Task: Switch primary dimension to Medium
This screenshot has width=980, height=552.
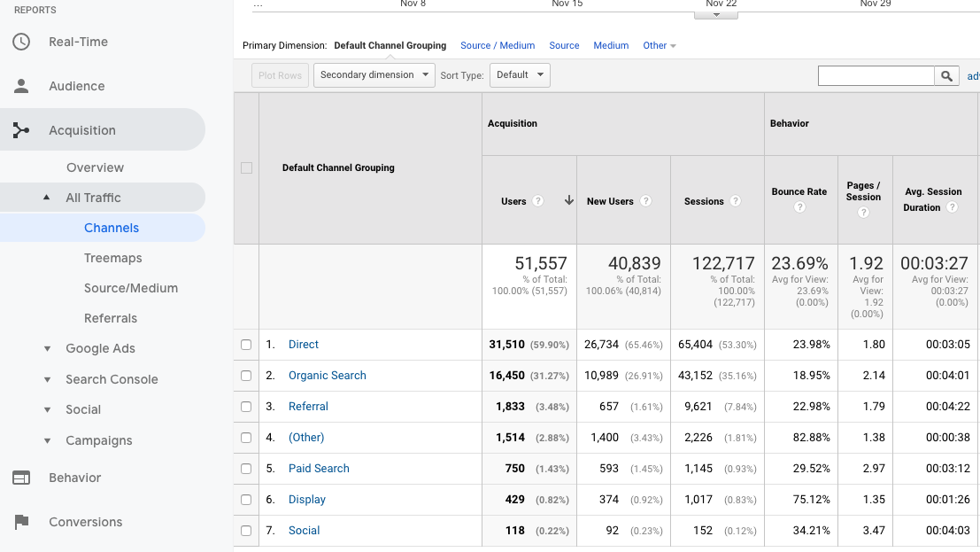Action: [x=611, y=46]
